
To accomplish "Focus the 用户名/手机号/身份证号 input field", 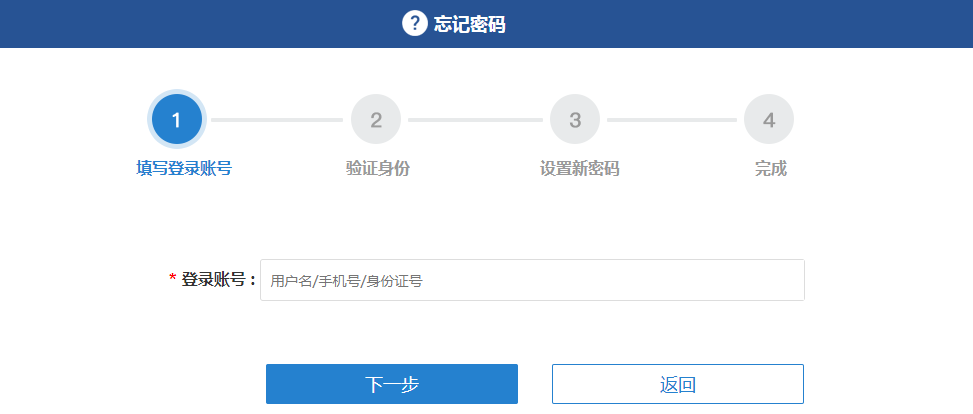I will click(x=532, y=280).
